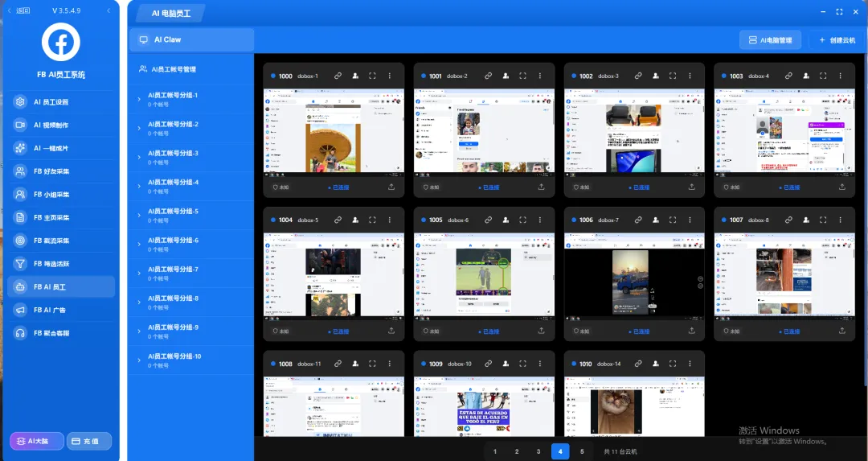
Task: Expand AI员工帐号分组-8 chevron
Action: coord(139,303)
